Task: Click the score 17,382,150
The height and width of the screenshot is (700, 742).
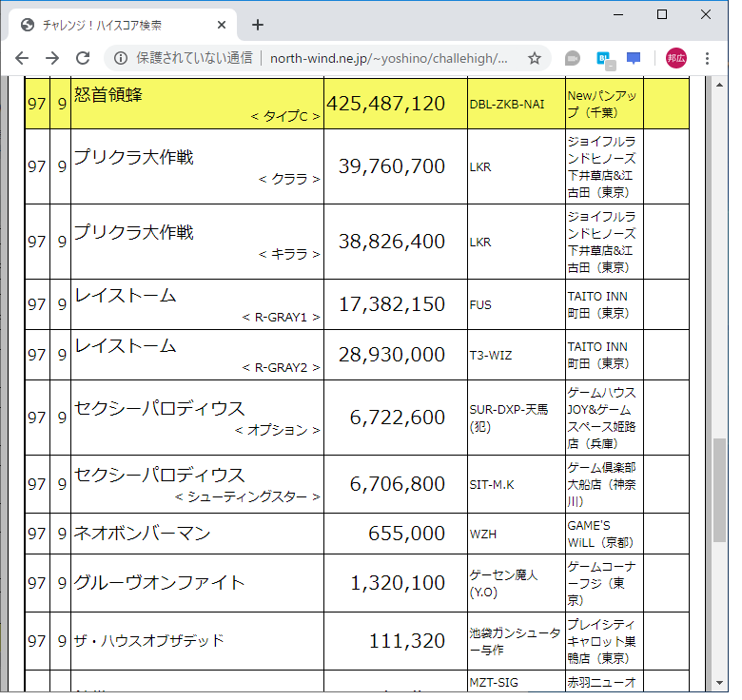Action: 392,304
